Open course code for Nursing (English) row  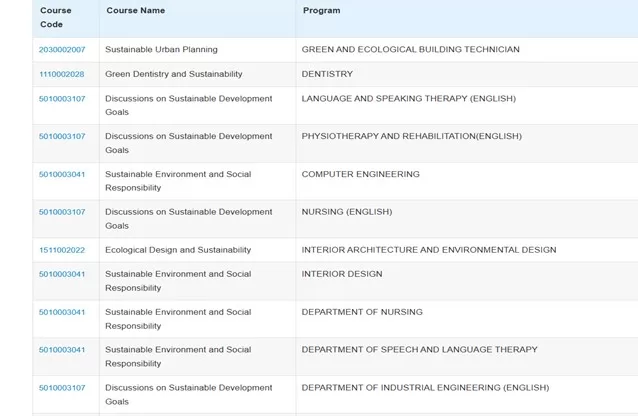(62, 212)
